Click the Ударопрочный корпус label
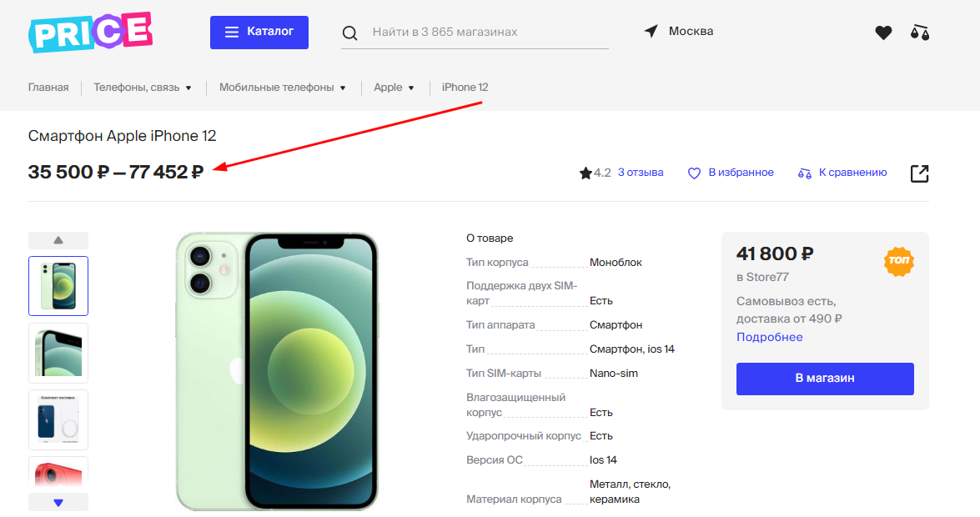Viewport: 980px width, 517px height. (524, 436)
